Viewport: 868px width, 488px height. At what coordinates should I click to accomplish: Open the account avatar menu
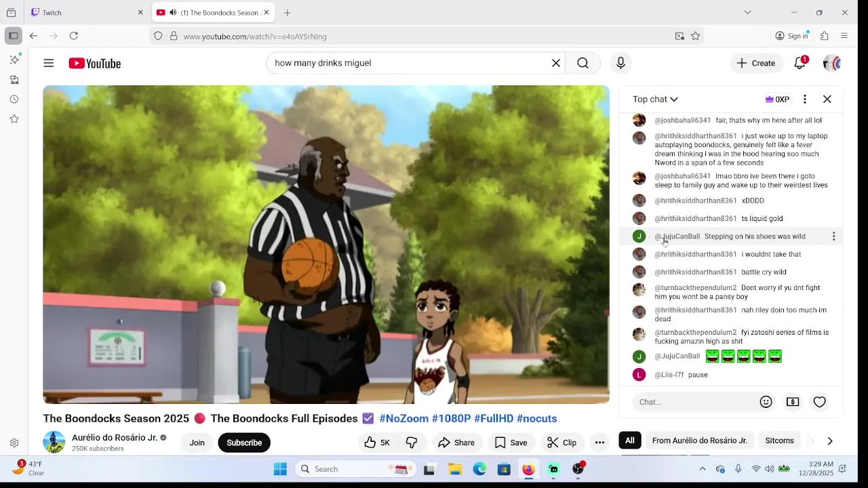pyautogui.click(x=832, y=63)
